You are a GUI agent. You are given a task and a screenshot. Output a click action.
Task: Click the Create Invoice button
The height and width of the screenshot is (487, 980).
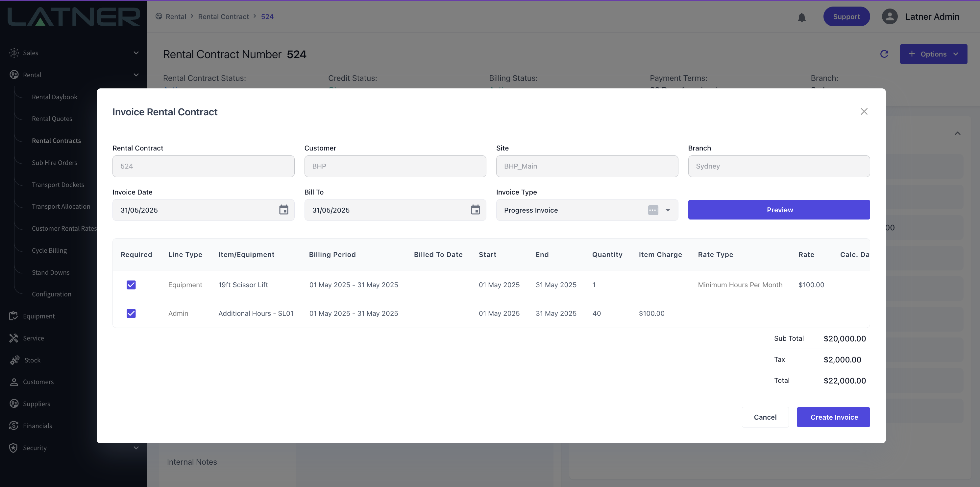(x=833, y=417)
